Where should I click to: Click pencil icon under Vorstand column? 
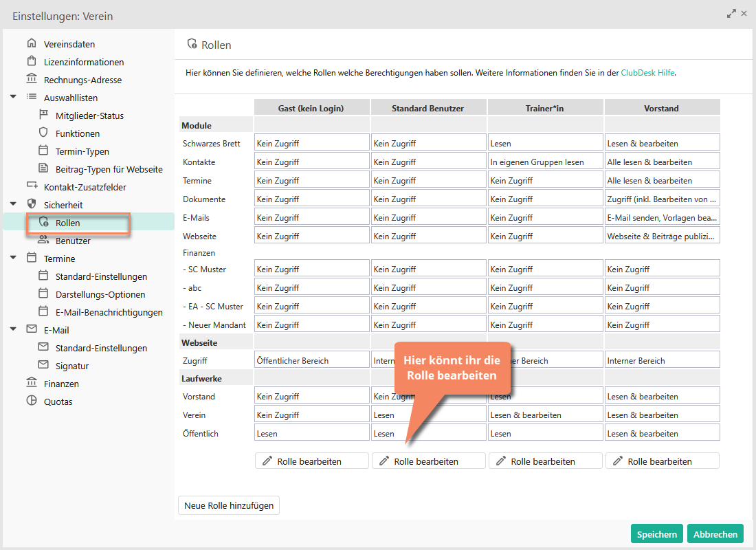click(x=618, y=461)
